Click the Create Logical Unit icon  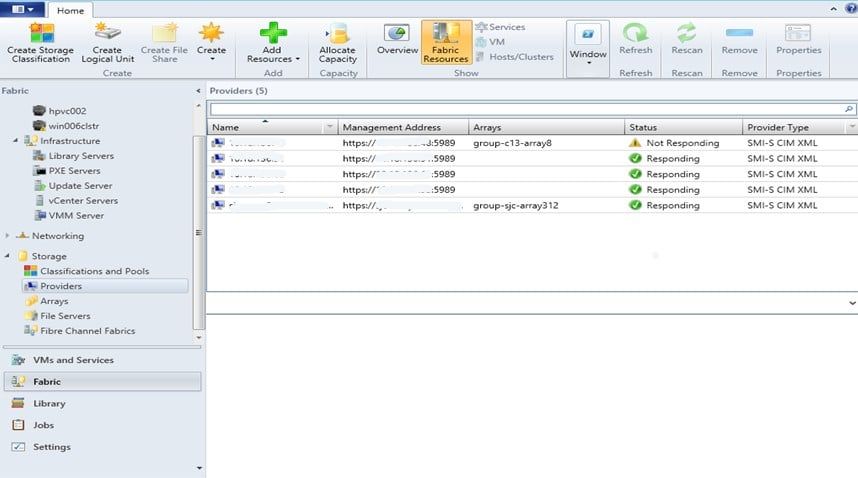click(x=107, y=34)
